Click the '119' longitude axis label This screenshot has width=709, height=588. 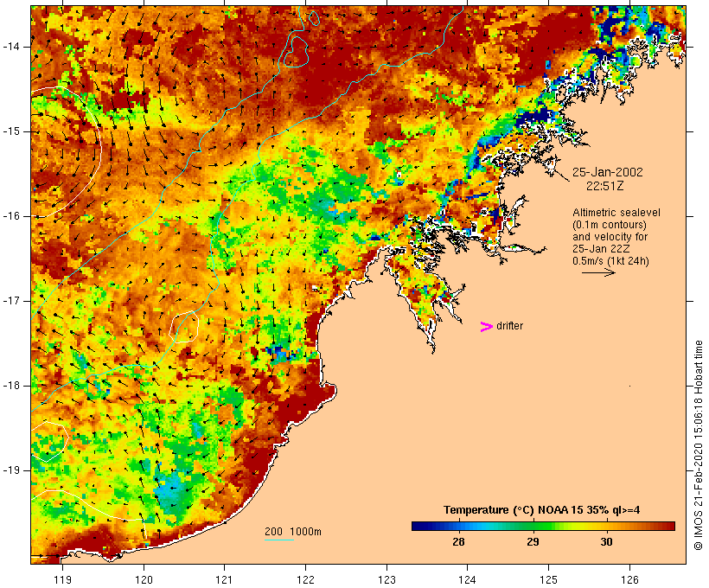point(62,579)
